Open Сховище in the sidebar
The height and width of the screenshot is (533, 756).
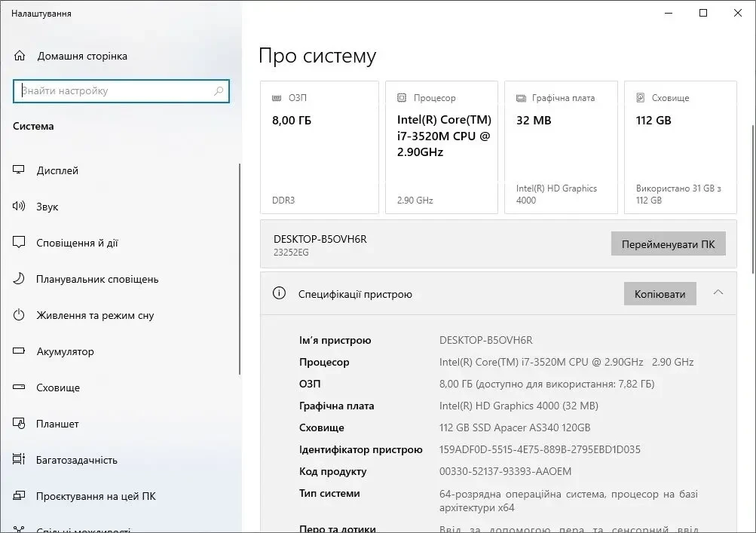(x=58, y=387)
